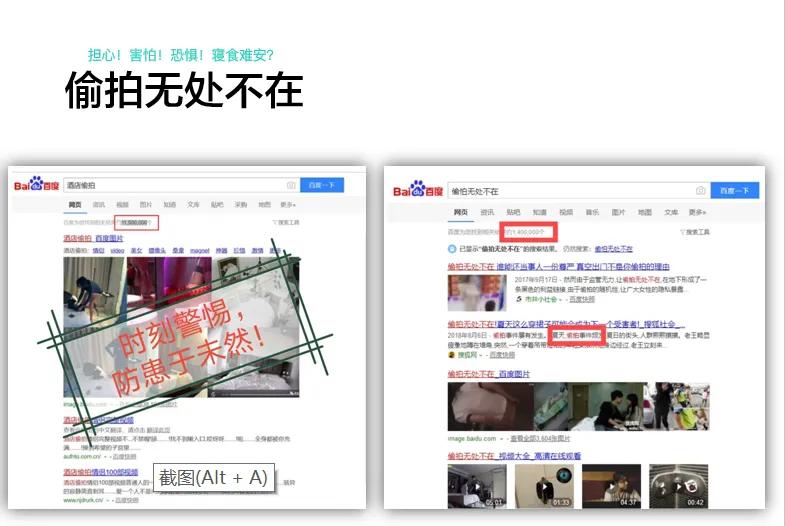Open 百度快照 link beside 市井小社会
785x526 pixels.
click(x=582, y=299)
